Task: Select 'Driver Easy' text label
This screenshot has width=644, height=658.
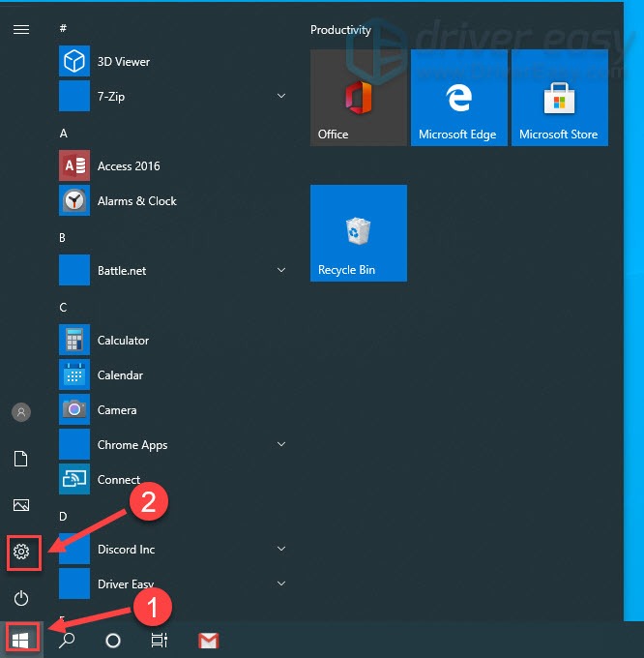Action: pyautogui.click(x=126, y=584)
